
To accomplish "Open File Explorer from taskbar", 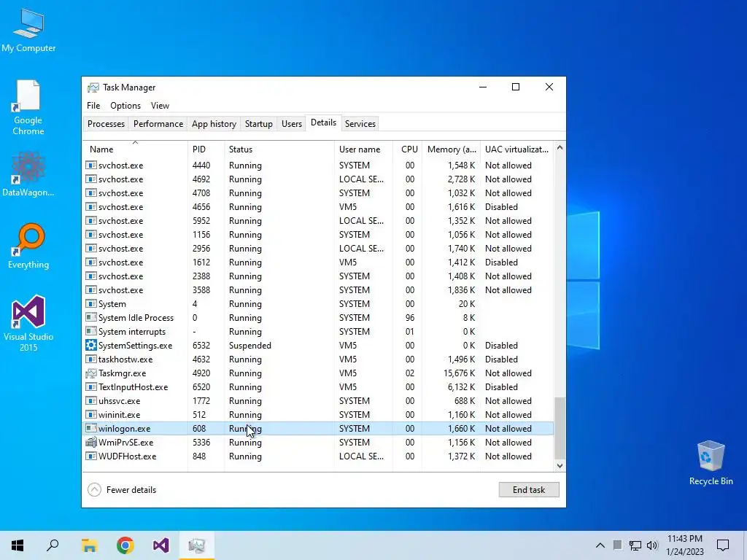I will click(89, 545).
